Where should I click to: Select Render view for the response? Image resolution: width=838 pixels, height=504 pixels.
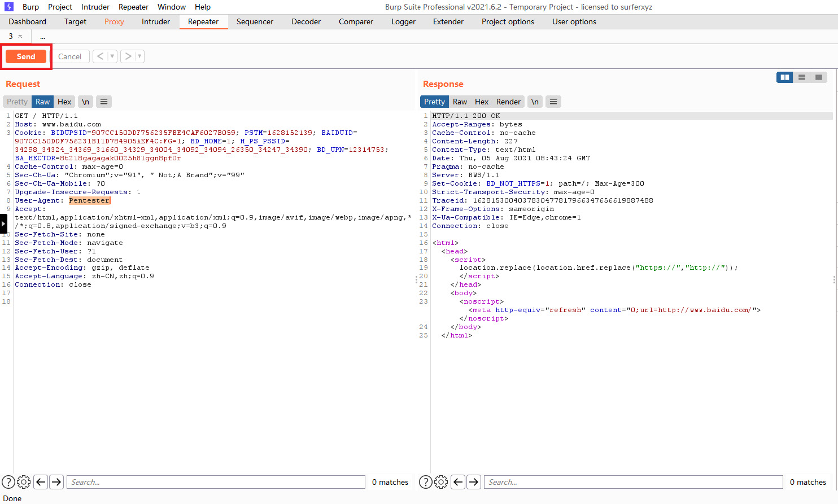508,102
